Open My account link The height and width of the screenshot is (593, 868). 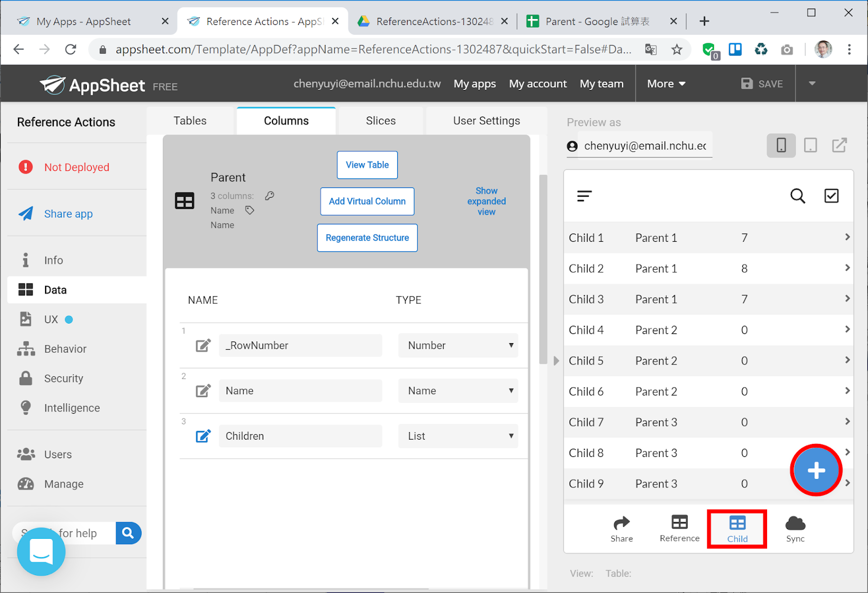(x=538, y=83)
